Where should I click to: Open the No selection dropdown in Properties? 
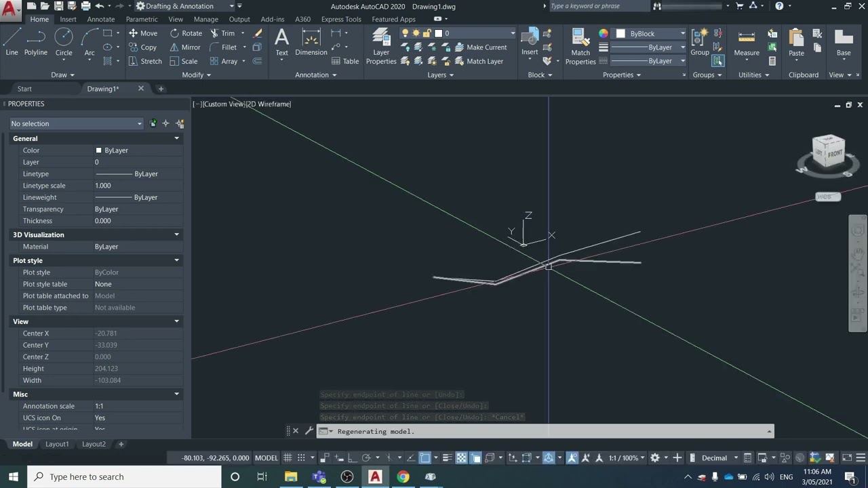(76, 123)
